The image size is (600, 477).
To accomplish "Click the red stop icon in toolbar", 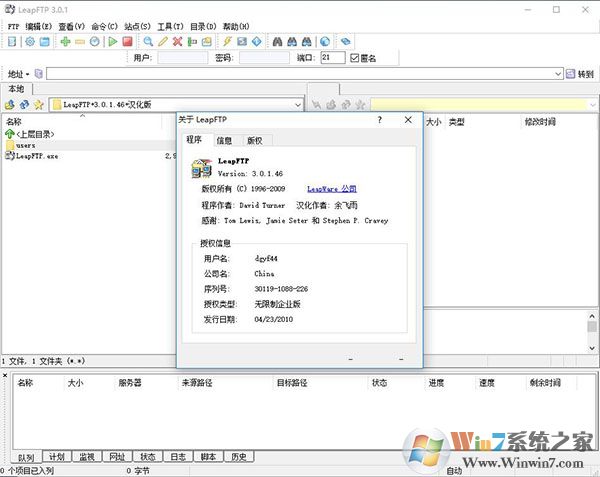I will [x=127, y=42].
